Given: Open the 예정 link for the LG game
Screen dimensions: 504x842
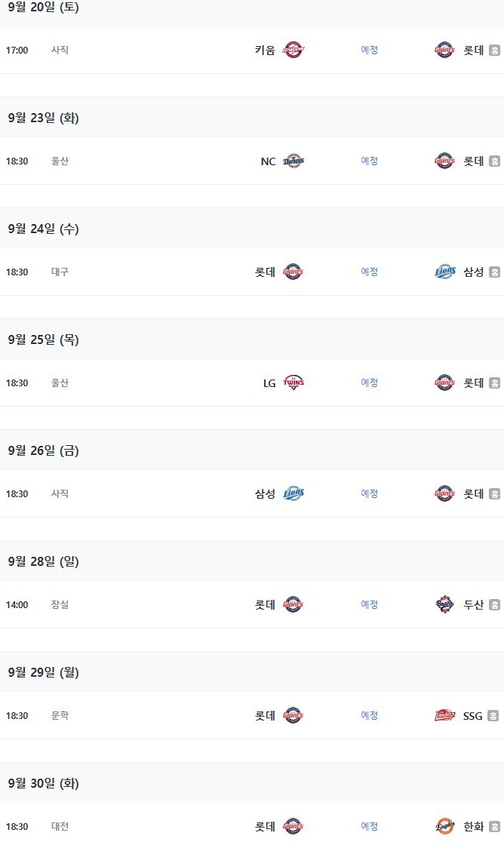Looking at the screenshot, I should [369, 383].
